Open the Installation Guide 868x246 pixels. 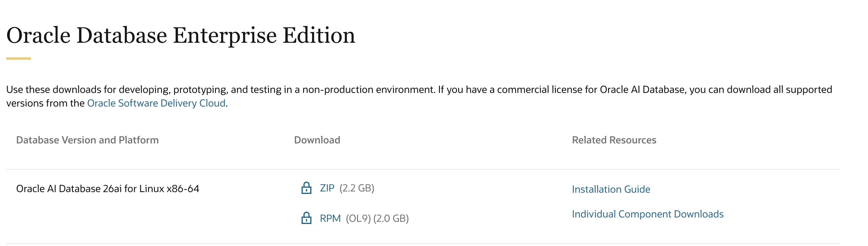click(x=611, y=189)
